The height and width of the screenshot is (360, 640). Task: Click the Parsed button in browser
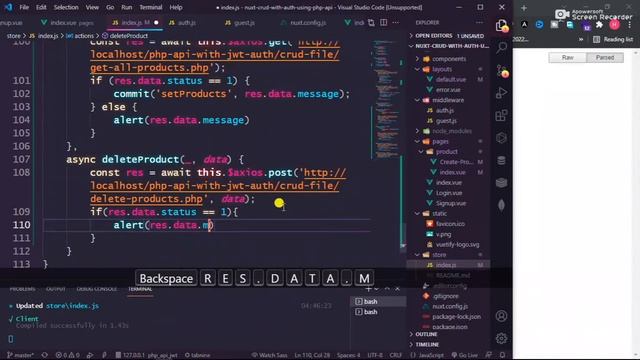[x=605, y=58]
